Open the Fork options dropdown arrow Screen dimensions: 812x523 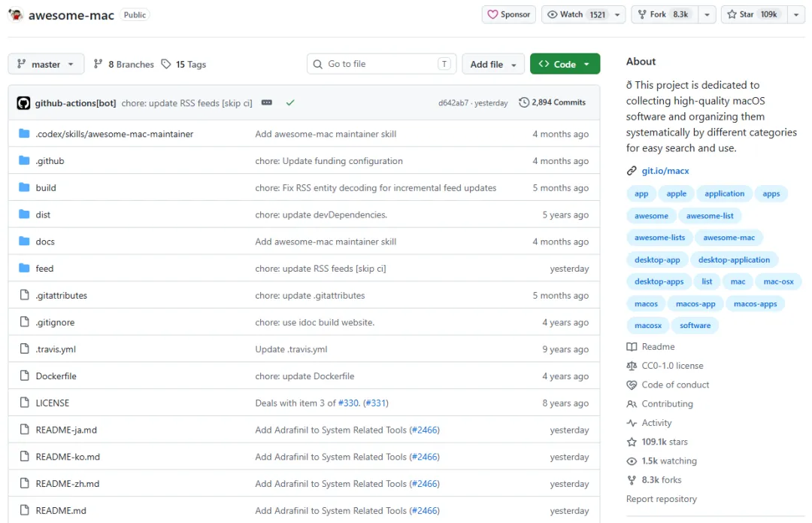click(x=707, y=14)
